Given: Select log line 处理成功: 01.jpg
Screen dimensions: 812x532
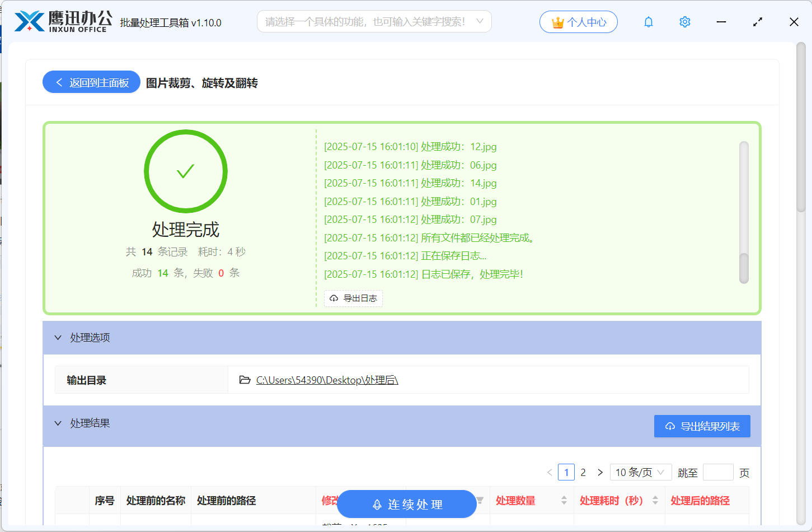Looking at the screenshot, I should pyautogui.click(x=410, y=202).
